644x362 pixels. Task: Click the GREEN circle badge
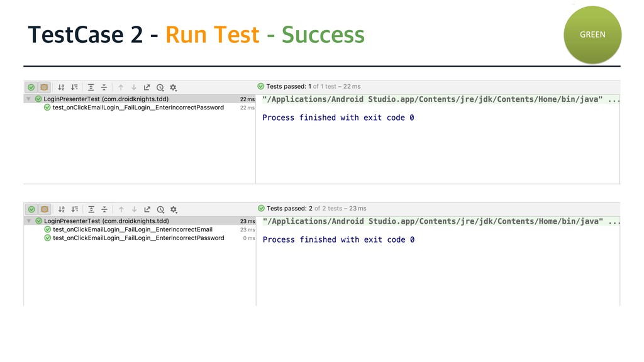click(592, 35)
